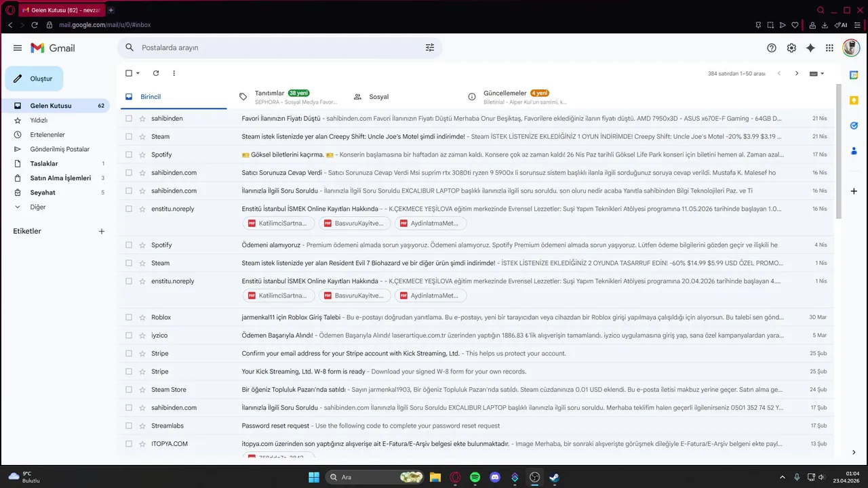Open Steam from the Windows taskbar

pyautogui.click(x=554, y=477)
